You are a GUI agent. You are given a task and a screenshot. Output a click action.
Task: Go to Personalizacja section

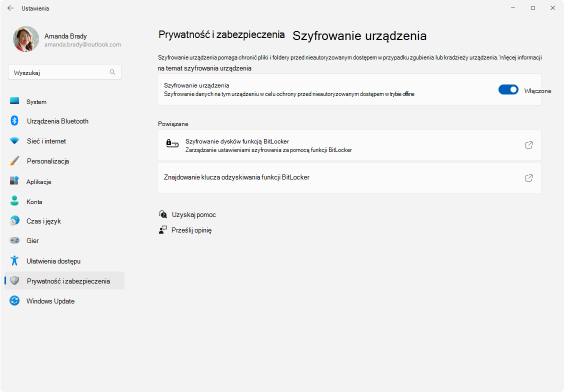(47, 161)
